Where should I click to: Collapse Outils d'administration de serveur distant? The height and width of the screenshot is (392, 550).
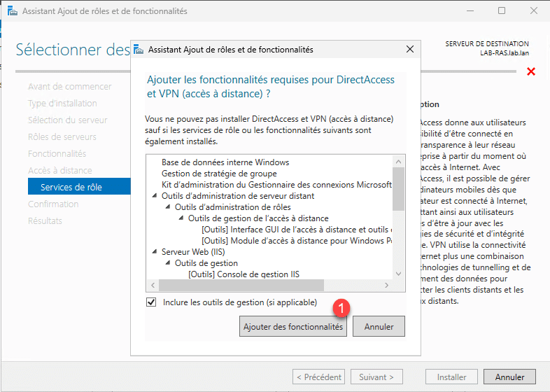point(155,196)
